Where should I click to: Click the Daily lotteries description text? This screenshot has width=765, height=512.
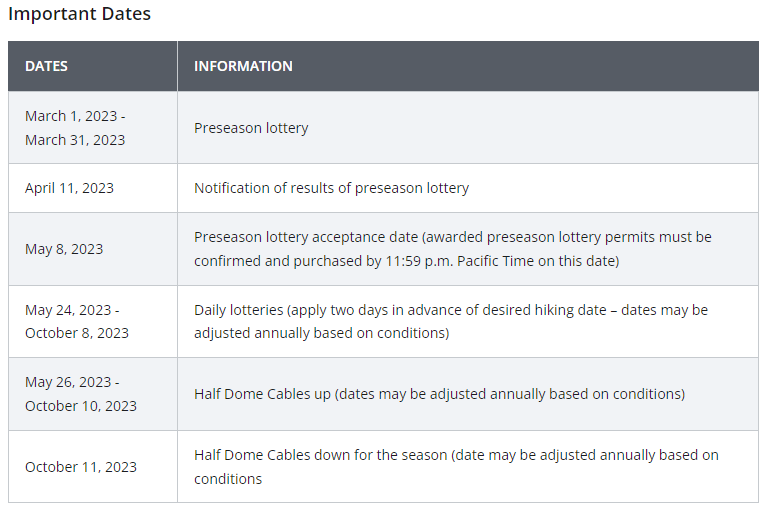tap(451, 321)
